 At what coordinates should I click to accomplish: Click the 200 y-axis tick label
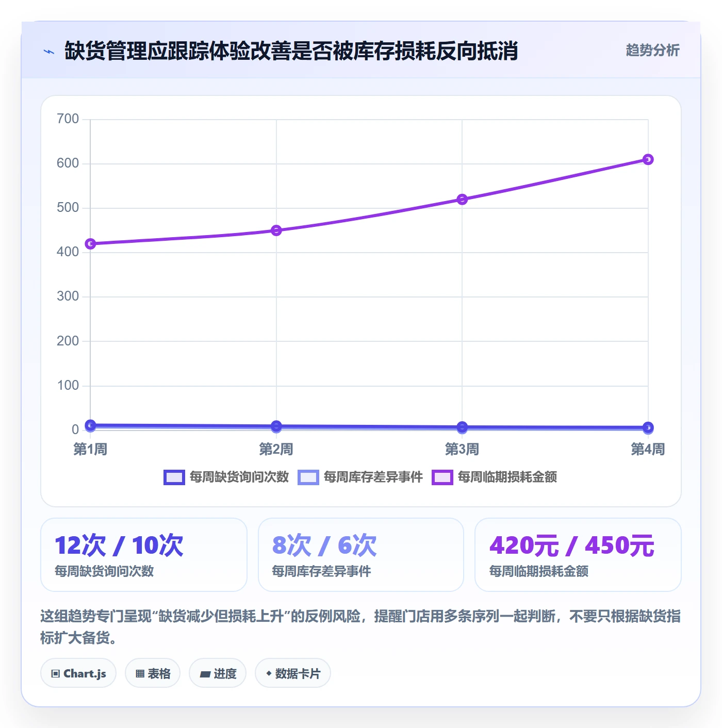pos(68,341)
